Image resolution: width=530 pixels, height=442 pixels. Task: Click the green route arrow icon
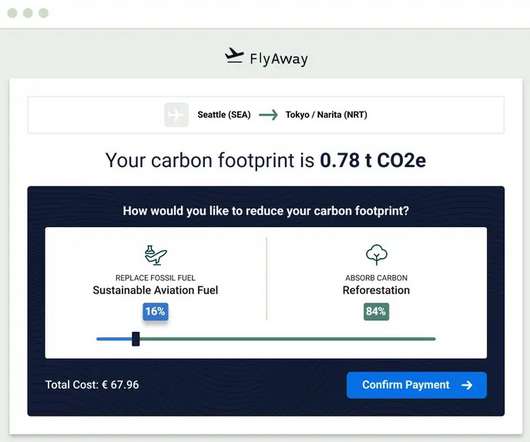pos(268,115)
